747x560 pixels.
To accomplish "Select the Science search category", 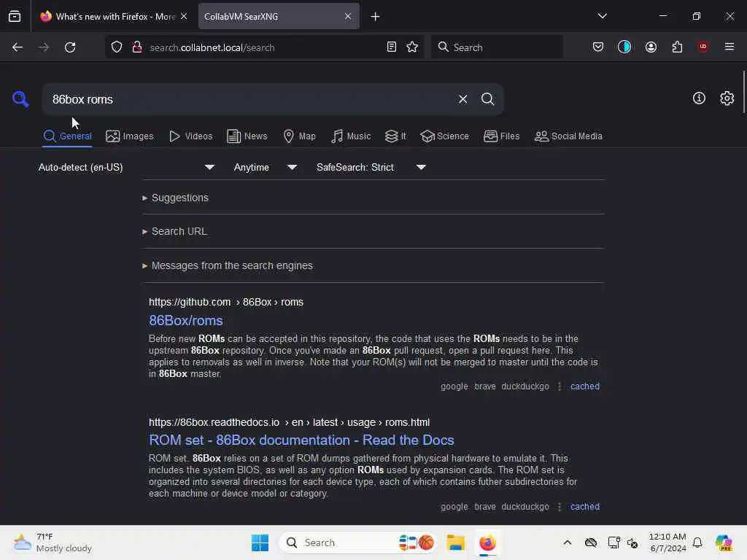I will 444,136.
